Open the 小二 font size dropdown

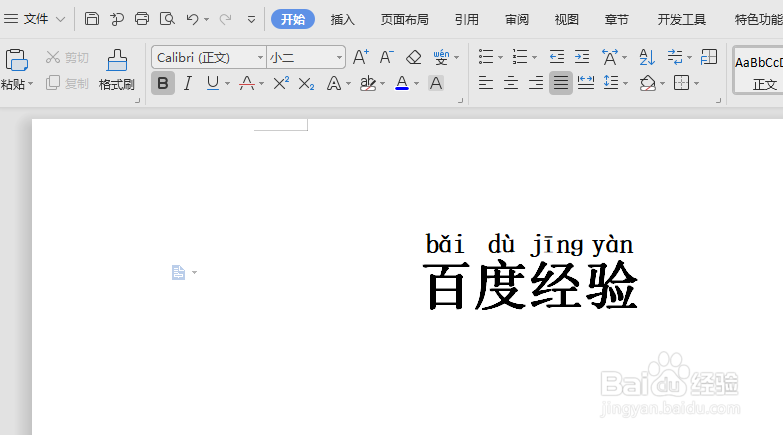point(339,57)
